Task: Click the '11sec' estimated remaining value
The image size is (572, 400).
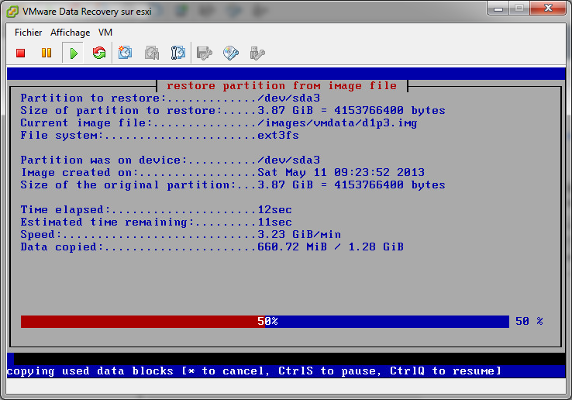Action: (x=275, y=222)
